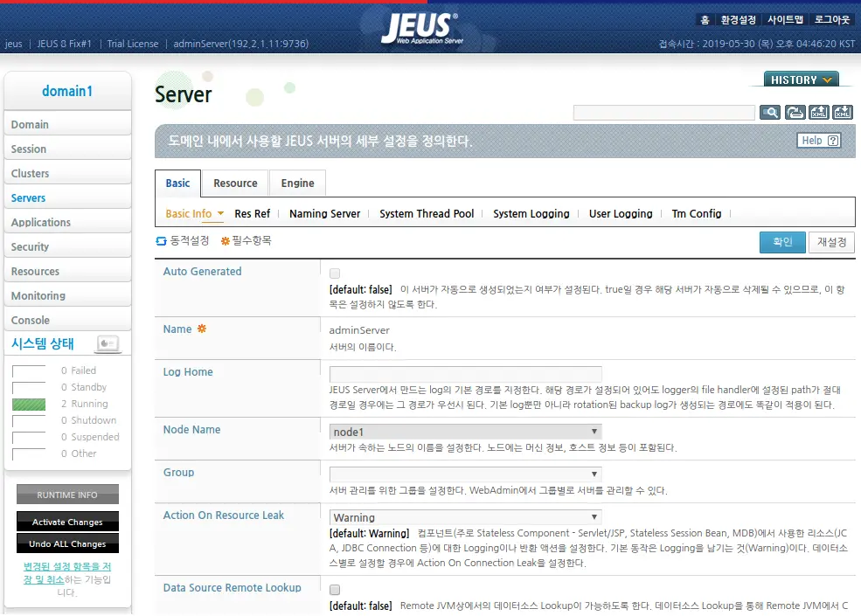Switch to the Basic tab
The image size is (861, 616).
(x=178, y=183)
